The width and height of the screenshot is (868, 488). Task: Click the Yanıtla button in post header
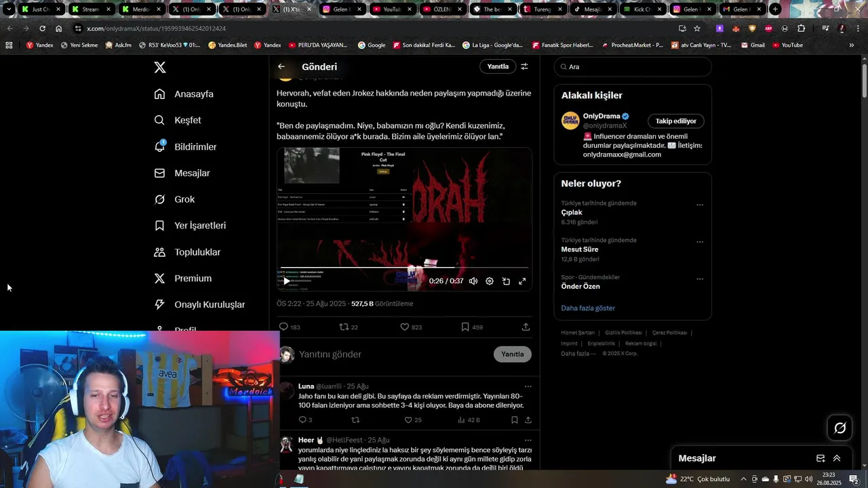(498, 66)
